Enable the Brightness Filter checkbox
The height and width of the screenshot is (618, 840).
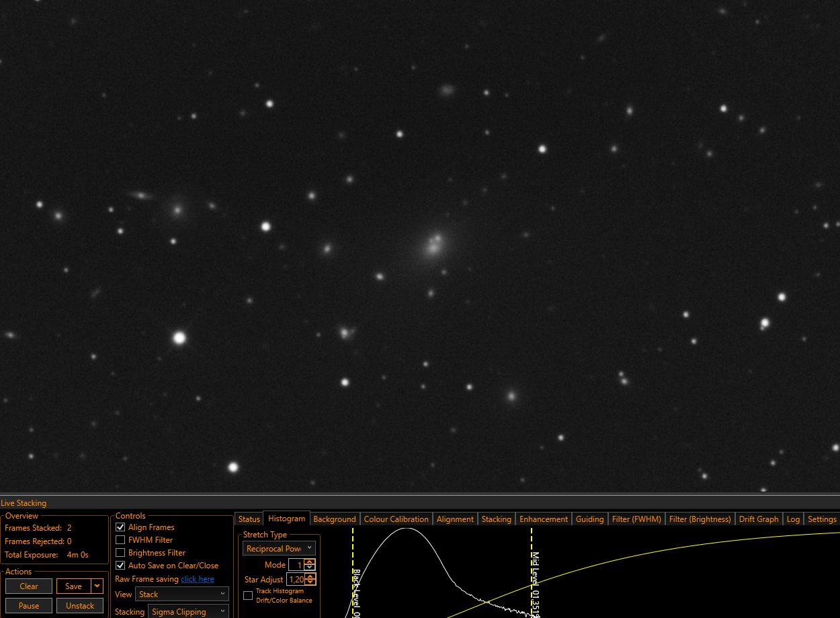tap(120, 553)
